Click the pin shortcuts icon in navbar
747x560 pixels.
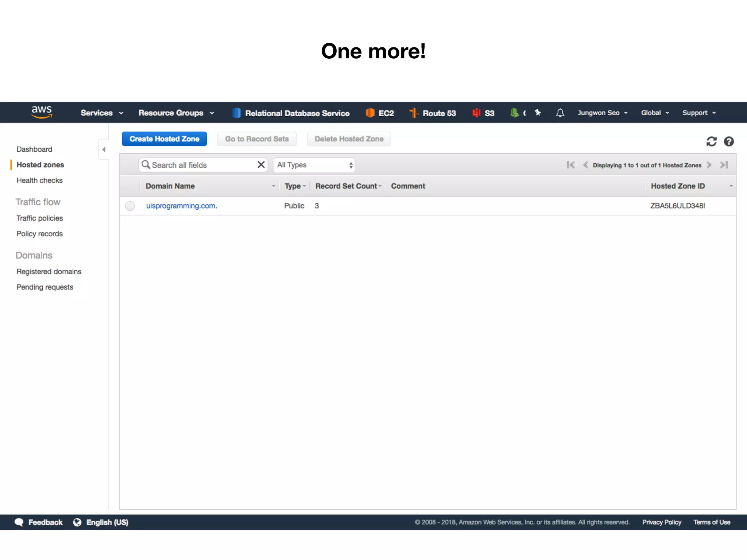tap(538, 113)
